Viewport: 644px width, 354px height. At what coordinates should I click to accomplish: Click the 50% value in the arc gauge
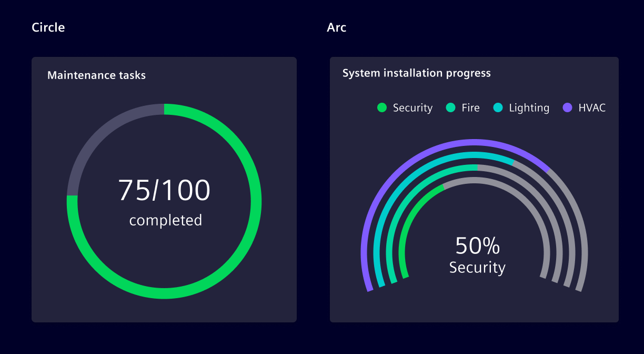(x=477, y=246)
